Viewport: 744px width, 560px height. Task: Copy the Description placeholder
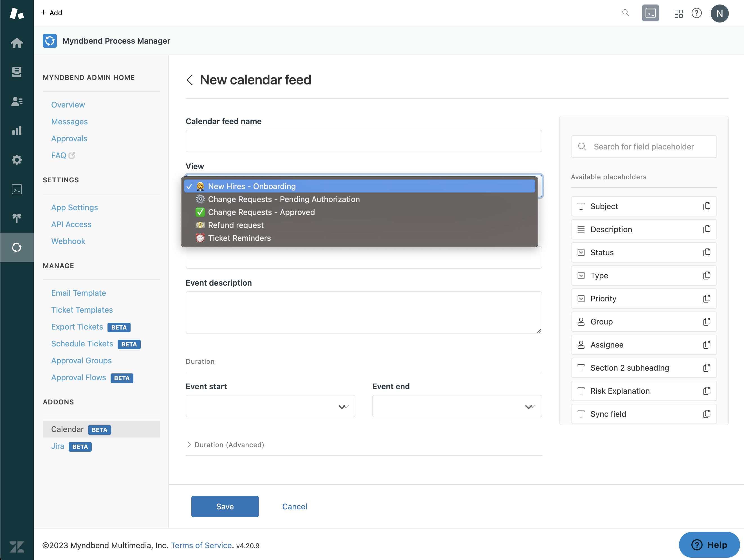(x=707, y=229)
